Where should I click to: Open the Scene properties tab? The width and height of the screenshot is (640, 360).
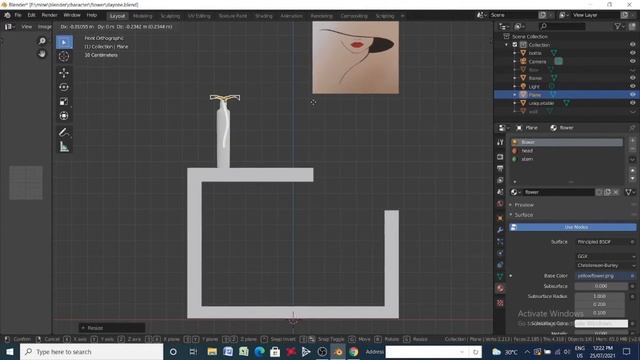[x=500, y=192]
